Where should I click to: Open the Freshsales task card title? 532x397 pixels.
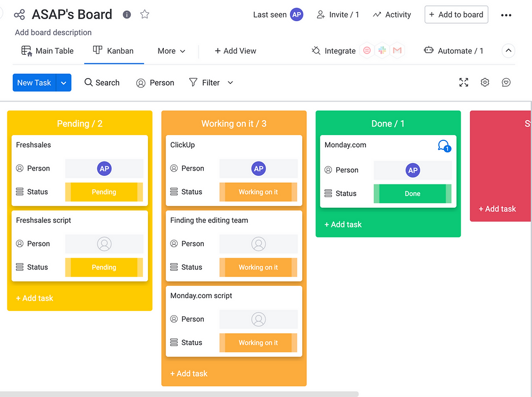coord(34,145)
